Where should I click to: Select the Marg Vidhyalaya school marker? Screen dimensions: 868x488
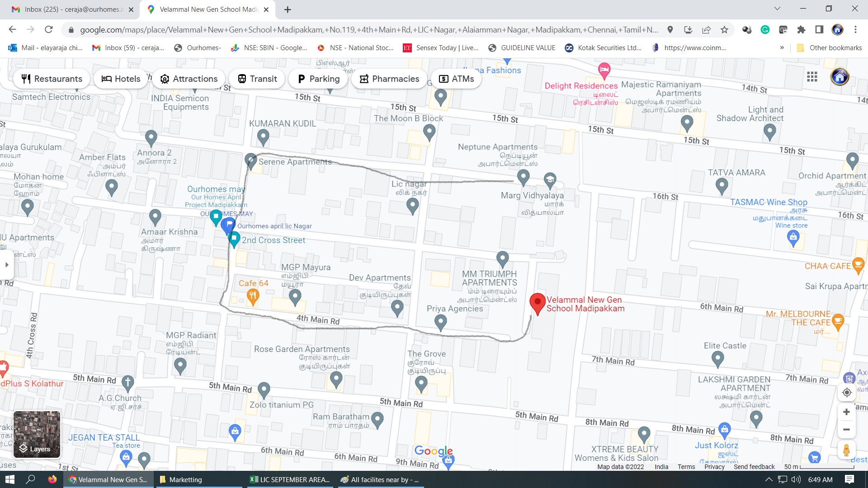click(x=550, y=180)
